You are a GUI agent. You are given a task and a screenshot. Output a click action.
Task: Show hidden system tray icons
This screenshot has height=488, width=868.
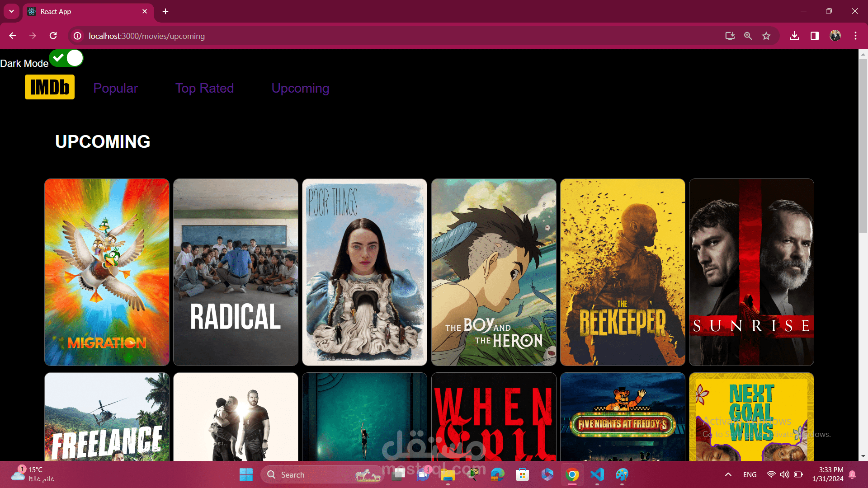point(728,474)
